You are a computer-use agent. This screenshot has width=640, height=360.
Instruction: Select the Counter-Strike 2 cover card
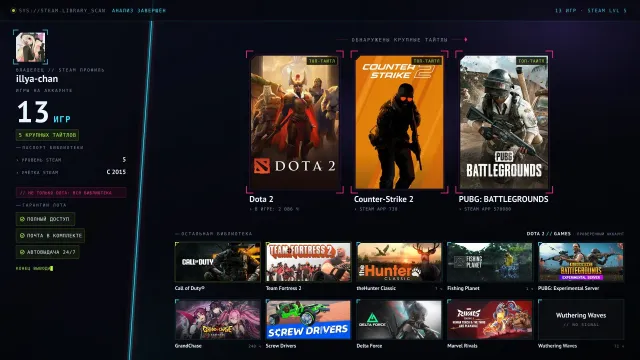tap(399, 122)
